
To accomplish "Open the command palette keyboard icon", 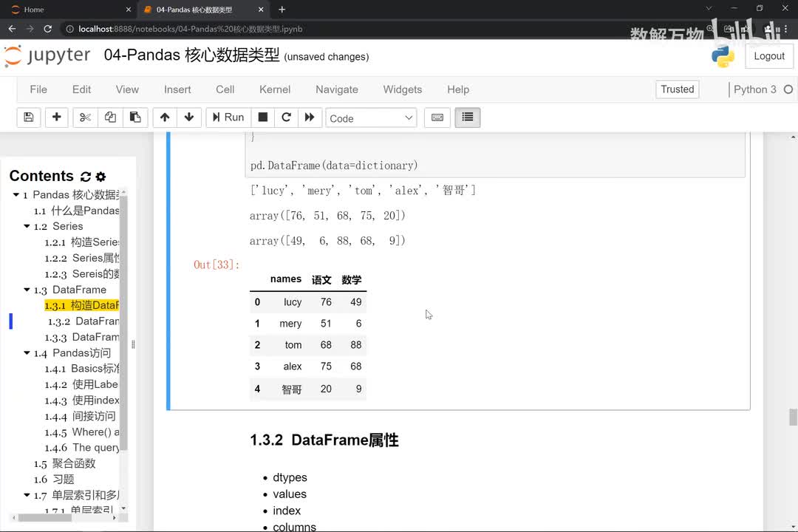I will [437, 117].
